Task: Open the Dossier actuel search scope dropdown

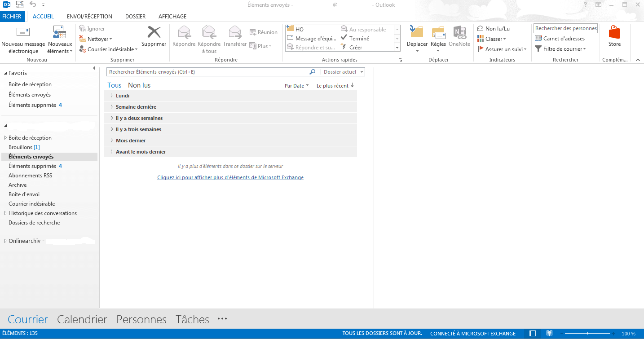Action: click(x=343, y=72)
